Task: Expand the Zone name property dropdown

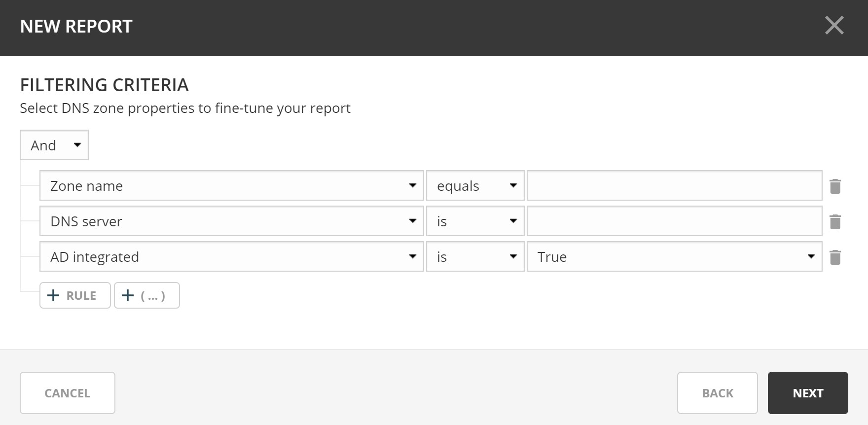Action: point(231,186)
